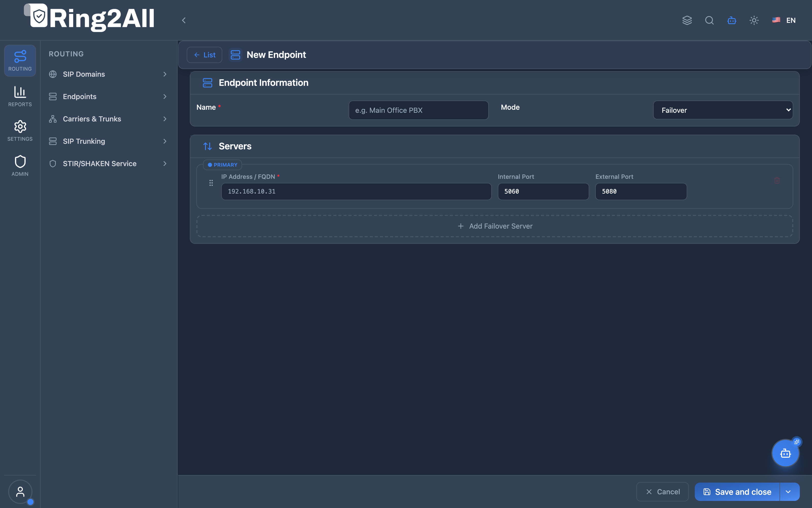Click the Endpoint Information server icon

click(x=207, y=83)
